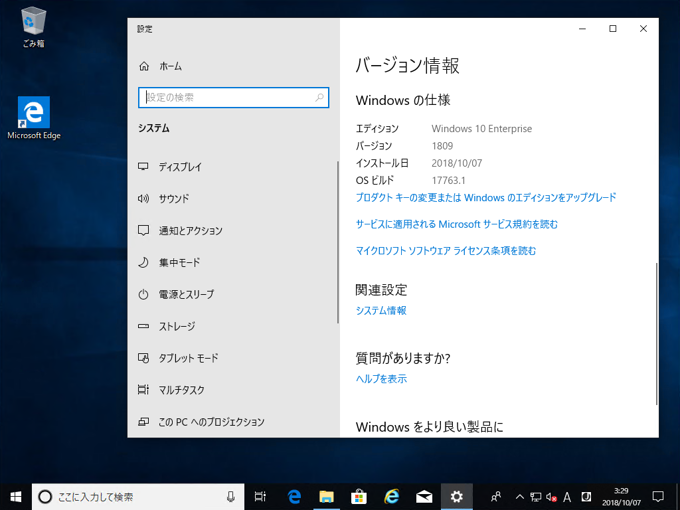
Task: Click the Windows 10 Enterprise edition text
Action: 481,128
